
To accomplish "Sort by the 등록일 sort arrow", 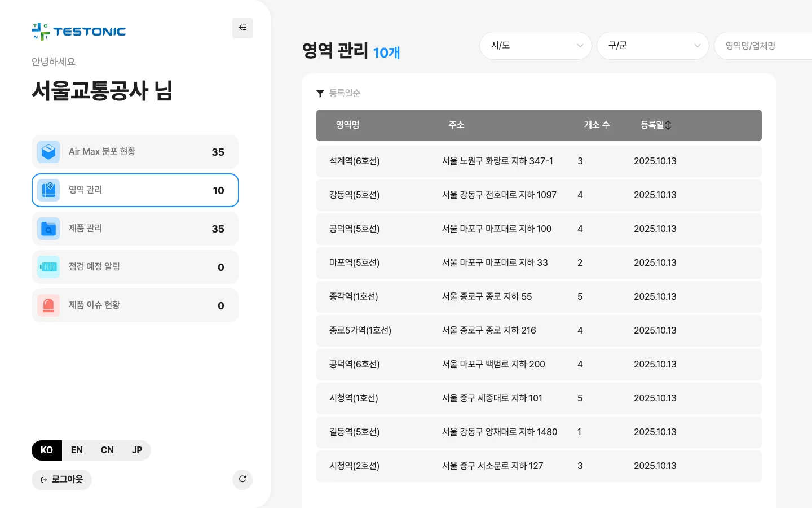I will [x=668, y=125].
